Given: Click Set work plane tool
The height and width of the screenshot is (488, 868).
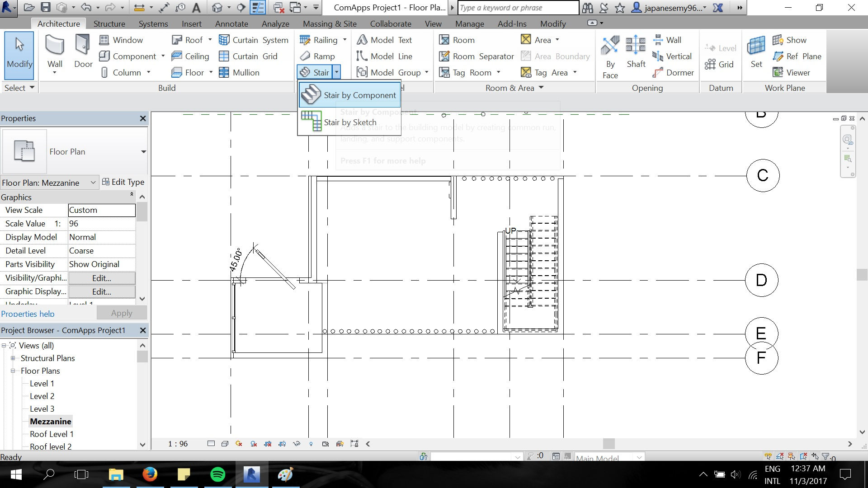Looking at the screenshot, I should point(756,52).
